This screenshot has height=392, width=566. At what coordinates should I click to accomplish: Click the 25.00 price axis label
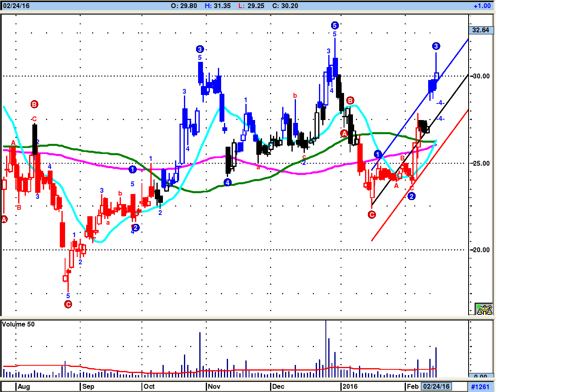tap(481, 163)
